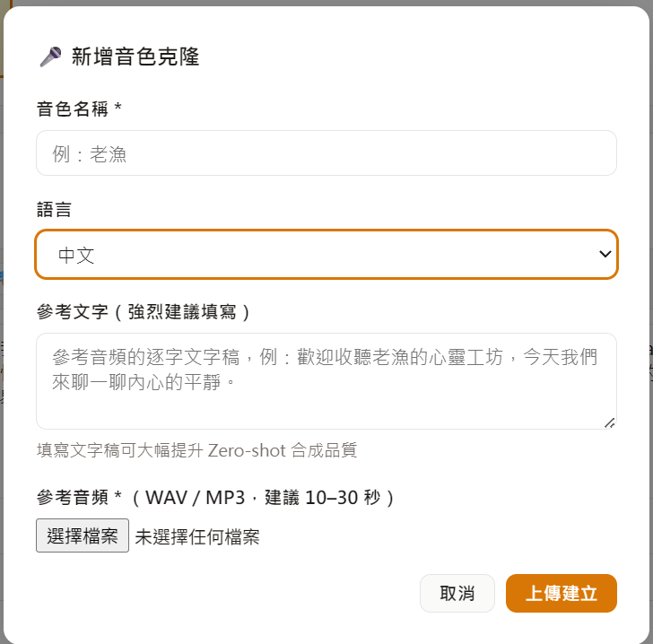Click the 音色名稱 field label
The height and width of the screenshot is (644, 653).
(x=72, y=109)
